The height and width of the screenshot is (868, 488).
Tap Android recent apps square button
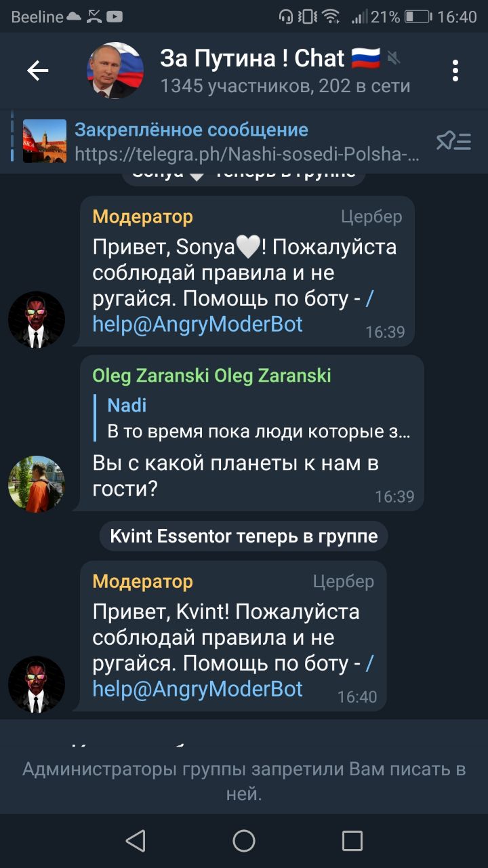tap(352, 841)
